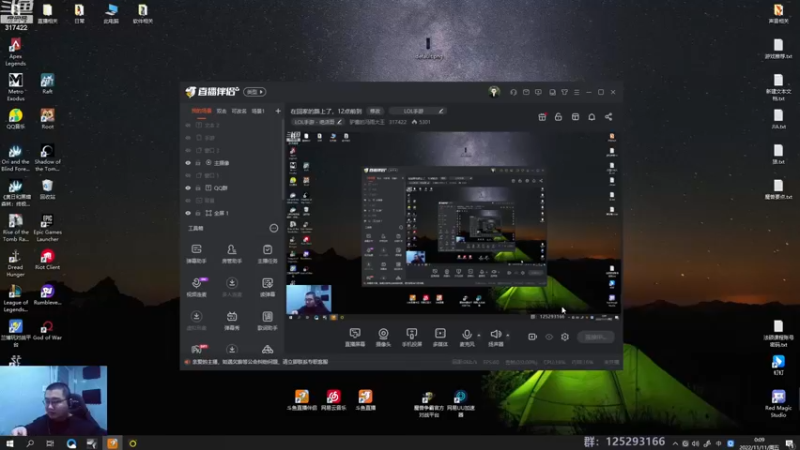The height and width of the screenshot is (450, 800).
Task: Toggle visibility of the 主摄像 layer
Action: (188, 163)
